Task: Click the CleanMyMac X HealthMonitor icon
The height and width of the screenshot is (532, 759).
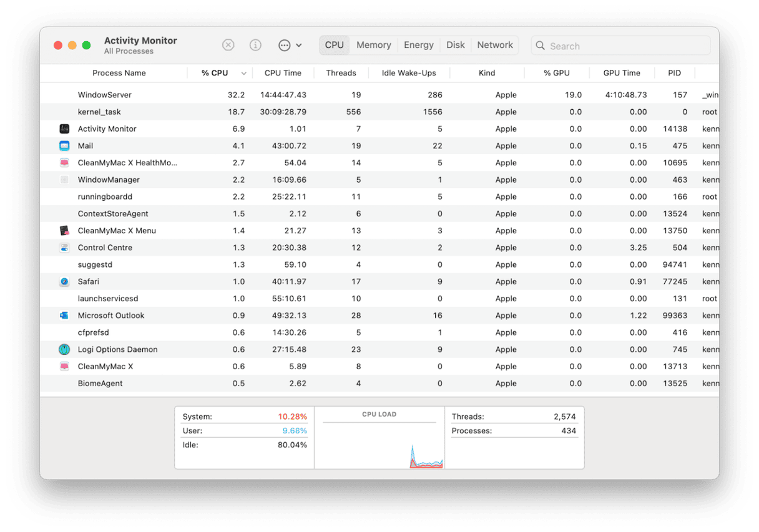Action: [64, 162]
